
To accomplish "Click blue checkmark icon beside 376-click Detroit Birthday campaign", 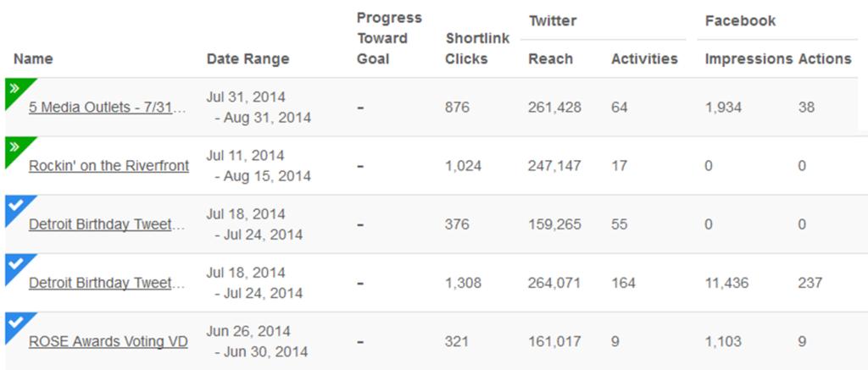I will tap(16, 207).
